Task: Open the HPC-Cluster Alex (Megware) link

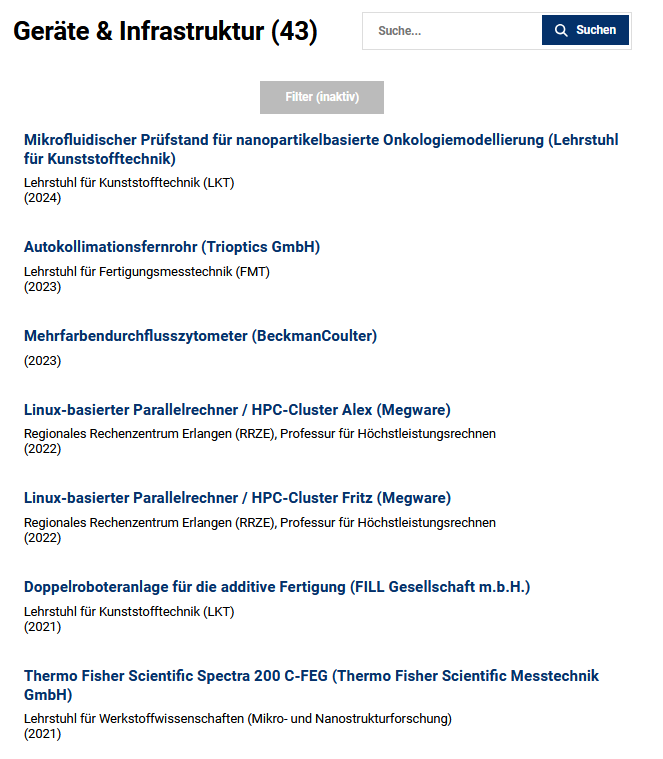Action: pos(237,410)
